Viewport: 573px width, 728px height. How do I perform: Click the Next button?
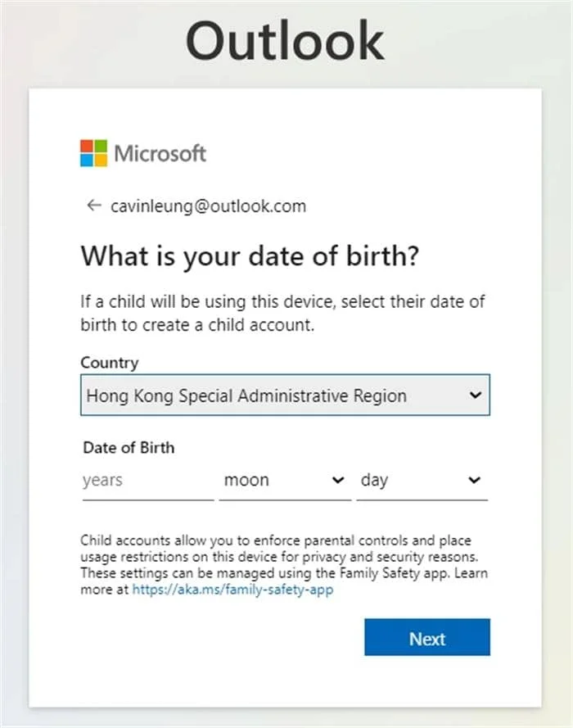[426, 637]
